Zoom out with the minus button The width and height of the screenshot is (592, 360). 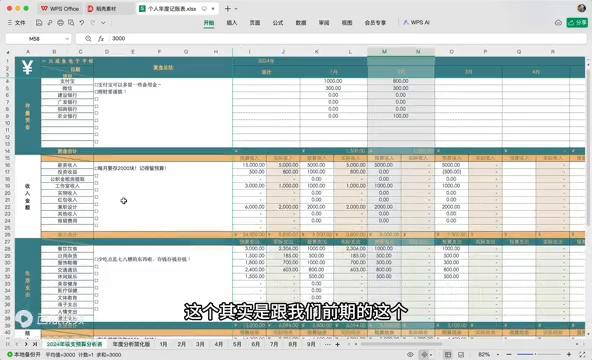pyautogui.click(x=509, y=355)
